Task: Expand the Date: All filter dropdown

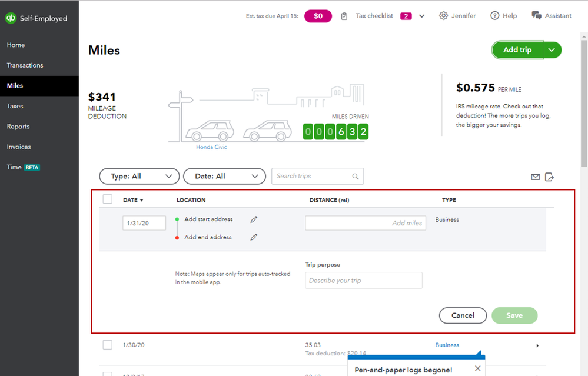Action: tap(224, 176)
